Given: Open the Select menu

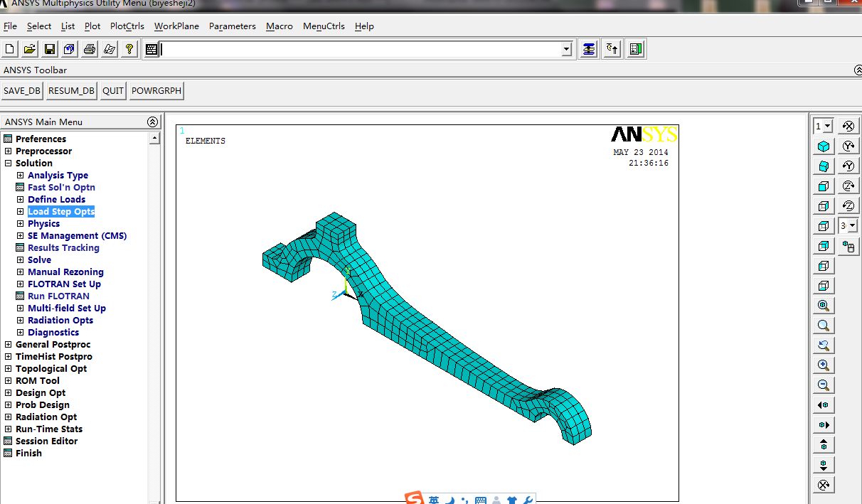Looking at the screenshot, I should [39, 26].
